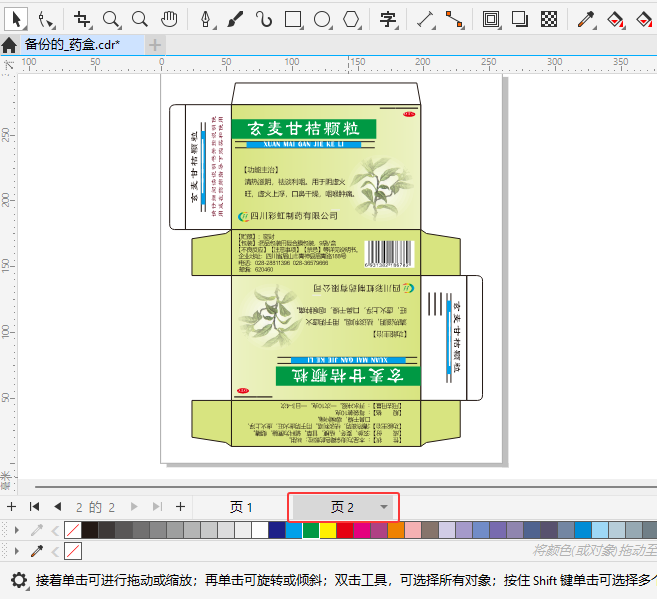Select the Text tool
Viewport: 657px width, 599px height.
point(388,19)
